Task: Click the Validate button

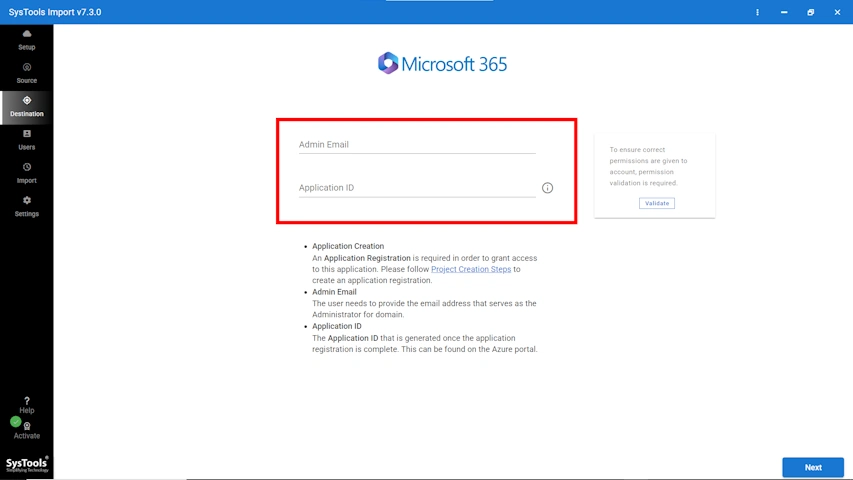Action: (657, 203)
